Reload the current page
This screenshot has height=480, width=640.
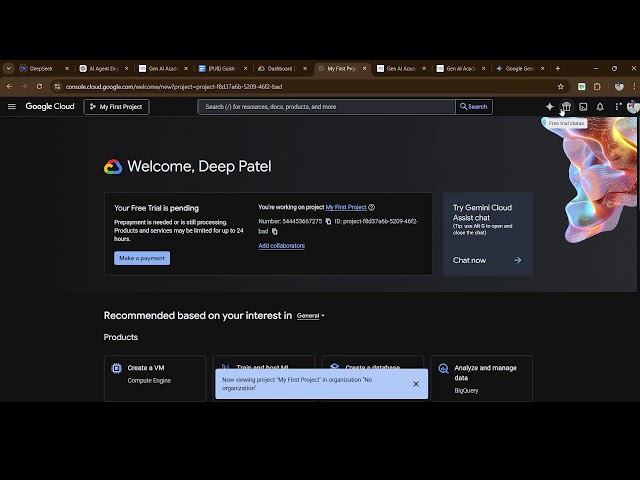39,87
